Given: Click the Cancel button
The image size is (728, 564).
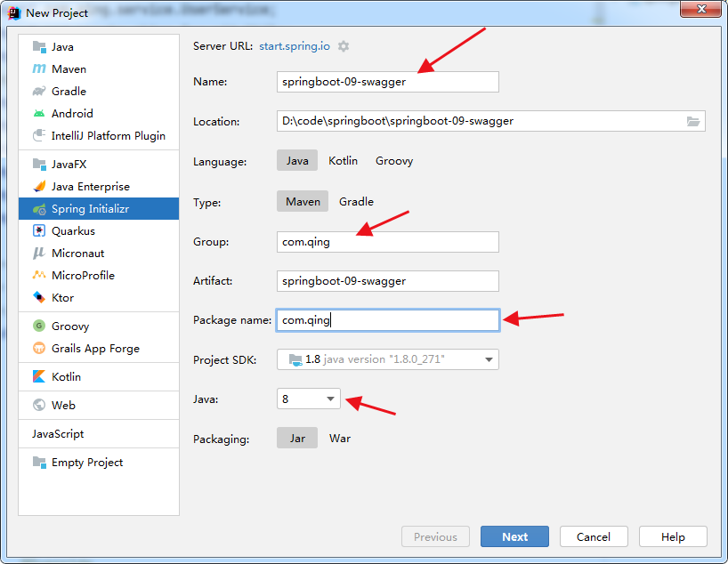Looking at the screenshot, I should [594, 536].
